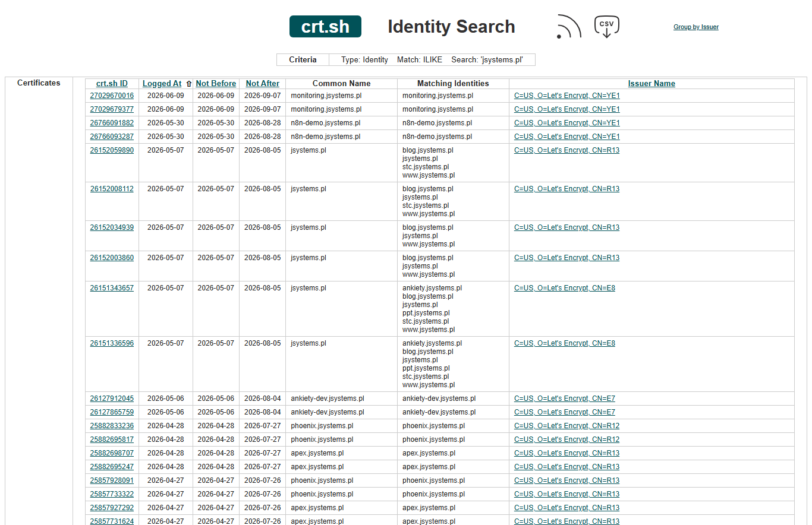This screenshot has width=812, height=525.
Task: Click the Identity Search page title
Action: [x=451, y=27]
